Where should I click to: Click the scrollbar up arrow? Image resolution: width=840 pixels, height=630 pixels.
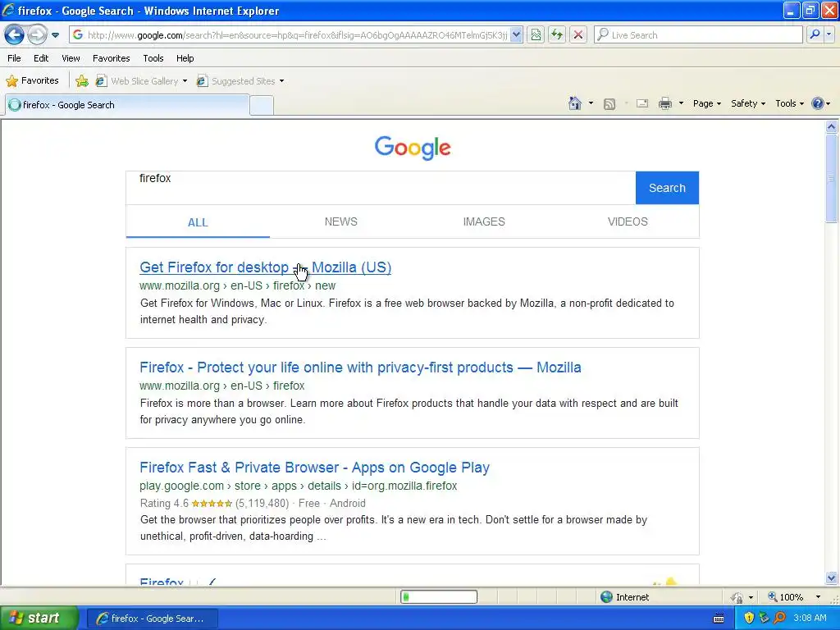click(831, 127)
